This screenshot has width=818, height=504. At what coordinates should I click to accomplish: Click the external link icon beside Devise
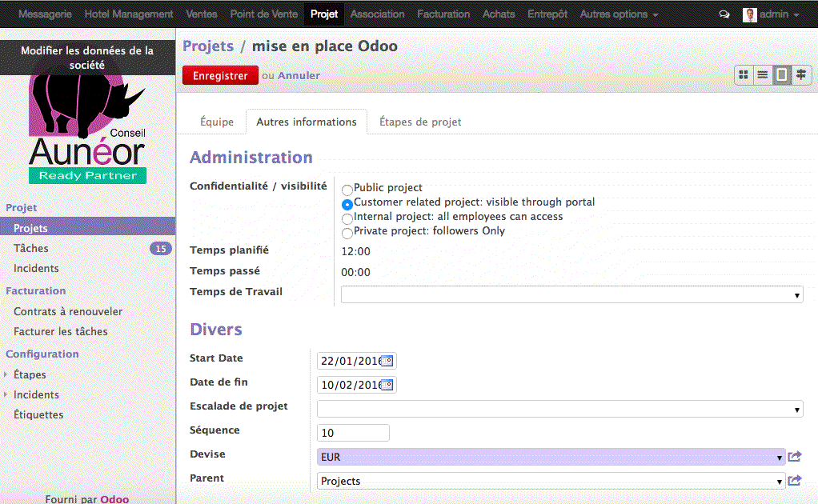point(794,456)
